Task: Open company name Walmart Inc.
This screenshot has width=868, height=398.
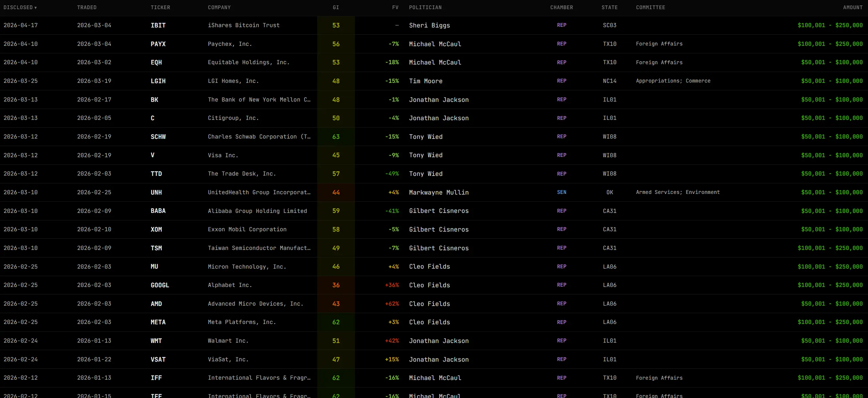Action: click(228, 341)
